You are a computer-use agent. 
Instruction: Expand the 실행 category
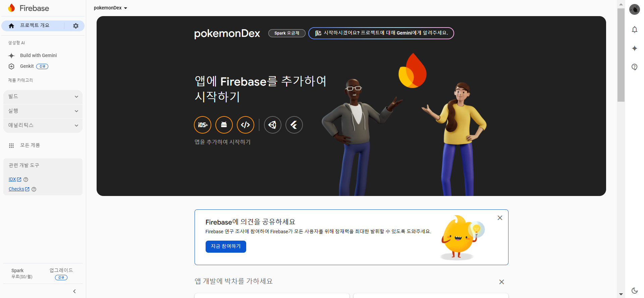click(43, 111)
